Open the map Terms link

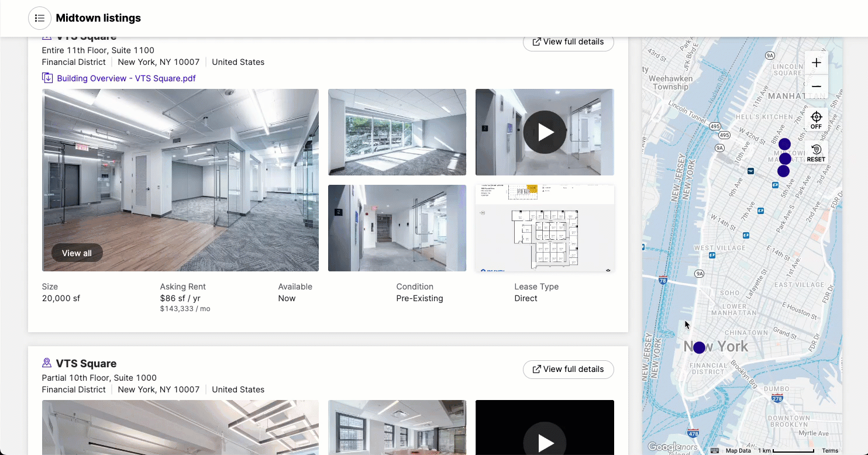(x=830, y=450)
